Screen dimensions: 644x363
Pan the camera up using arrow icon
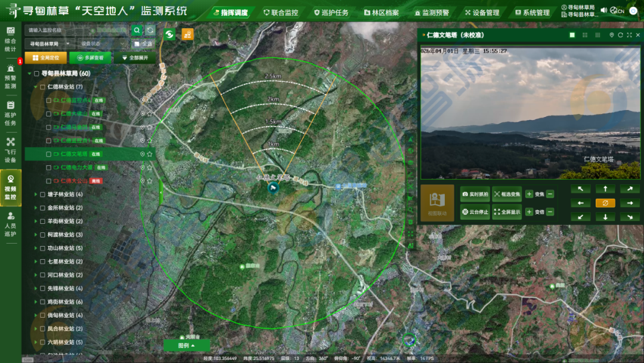pos(605,188)
